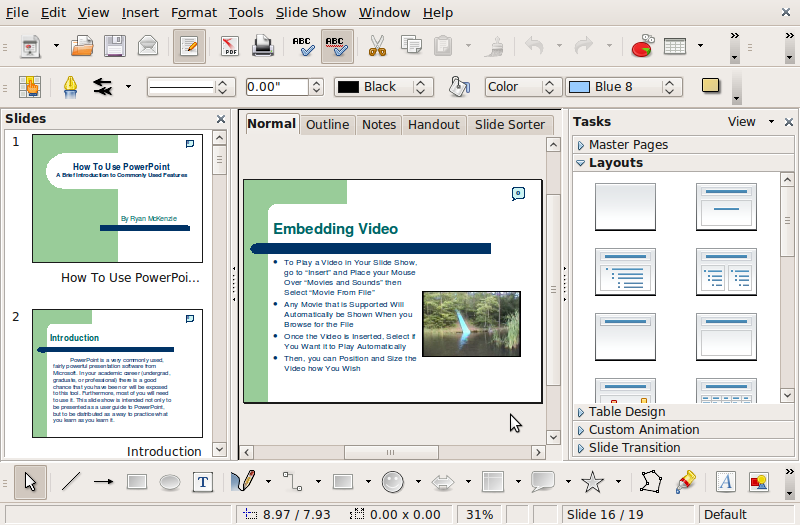Toggle the shadow button

[x=711, y=86]
